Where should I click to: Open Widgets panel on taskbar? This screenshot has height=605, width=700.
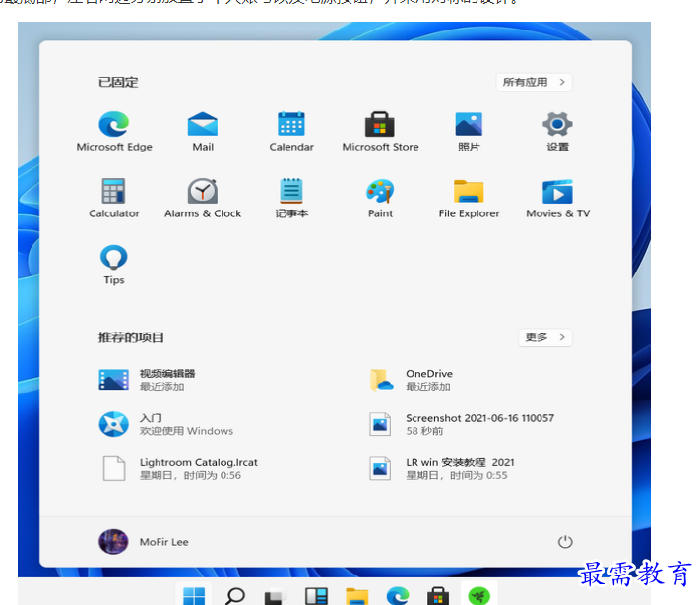pyautogui.click(x=316, y=596)
